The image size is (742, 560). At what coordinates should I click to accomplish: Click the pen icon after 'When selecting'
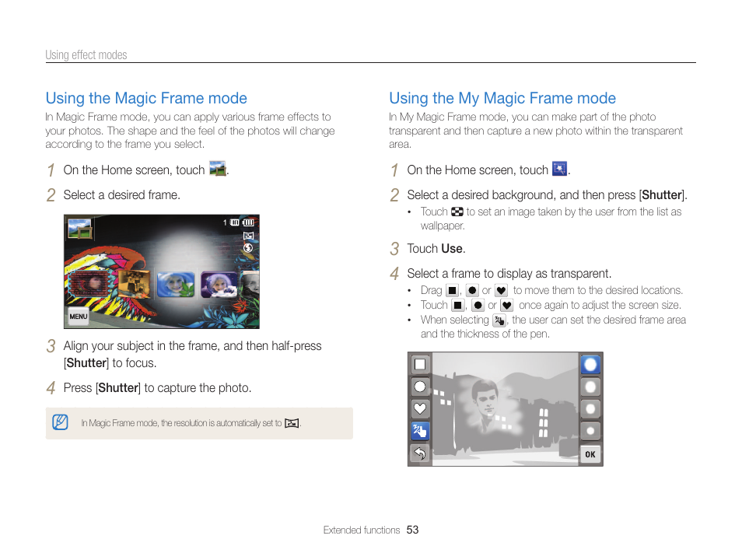click(499, 320)
